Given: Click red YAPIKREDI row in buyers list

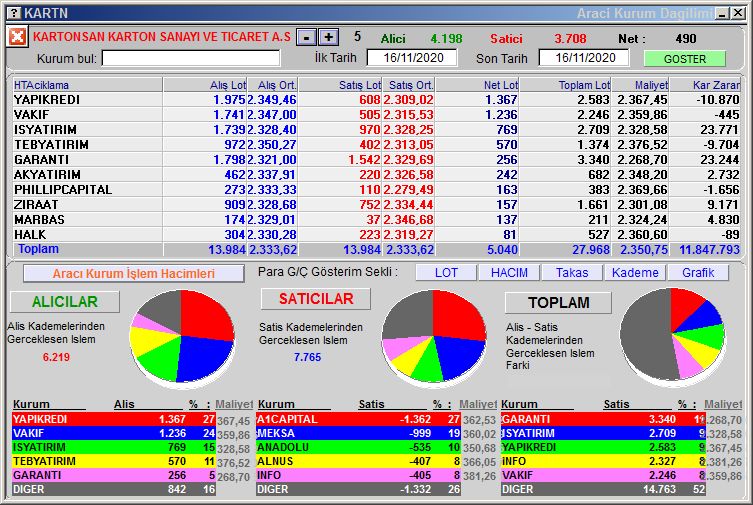Looking at the screenshot, I should 114,419.
